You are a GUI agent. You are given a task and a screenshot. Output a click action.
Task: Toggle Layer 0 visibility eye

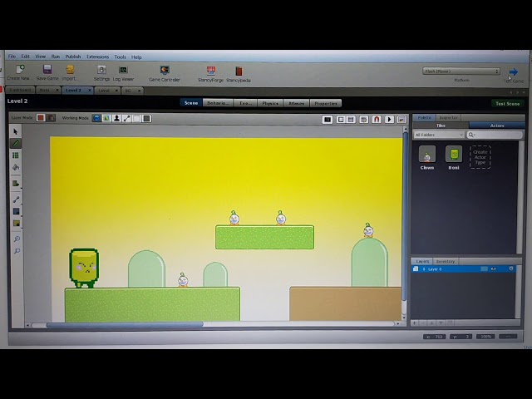coord(493,268)
